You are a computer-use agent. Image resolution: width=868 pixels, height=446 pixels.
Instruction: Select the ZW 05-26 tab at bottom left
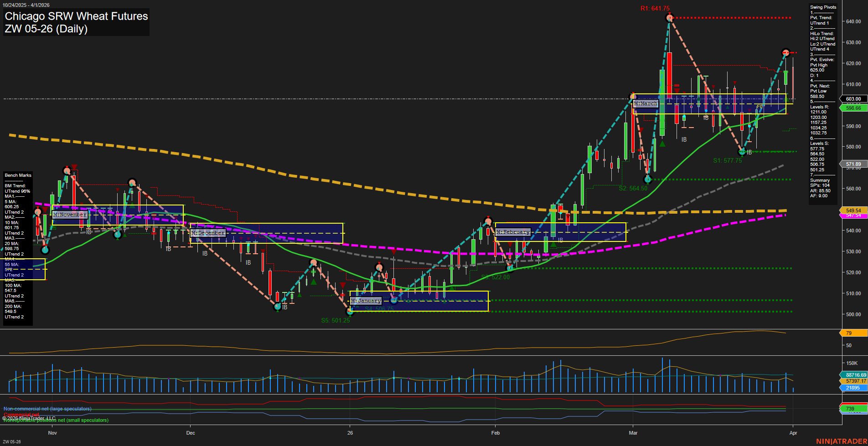point(11,441)
